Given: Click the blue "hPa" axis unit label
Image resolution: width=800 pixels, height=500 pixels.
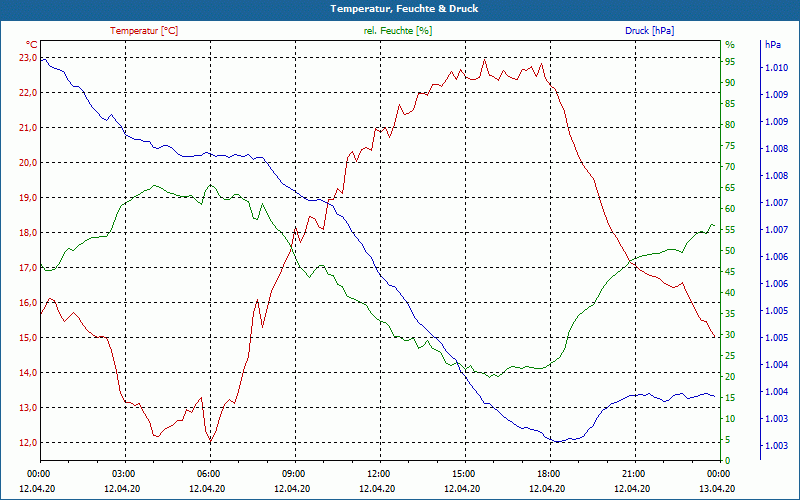Looking at the screenshot, I should [x=773, y=45].
